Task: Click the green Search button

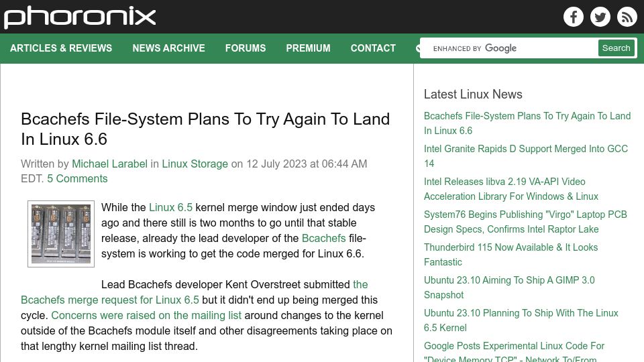Action: (616, 48)
